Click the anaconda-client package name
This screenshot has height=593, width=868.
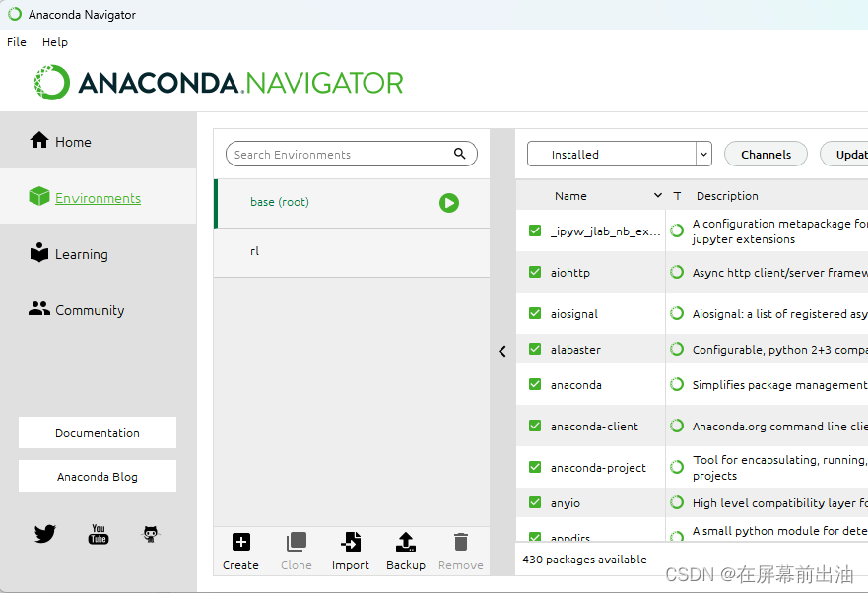coord(594,427)
